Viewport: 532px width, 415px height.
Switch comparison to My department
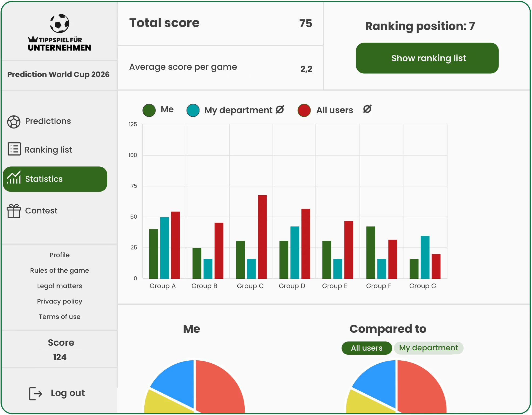click(428, 348)
